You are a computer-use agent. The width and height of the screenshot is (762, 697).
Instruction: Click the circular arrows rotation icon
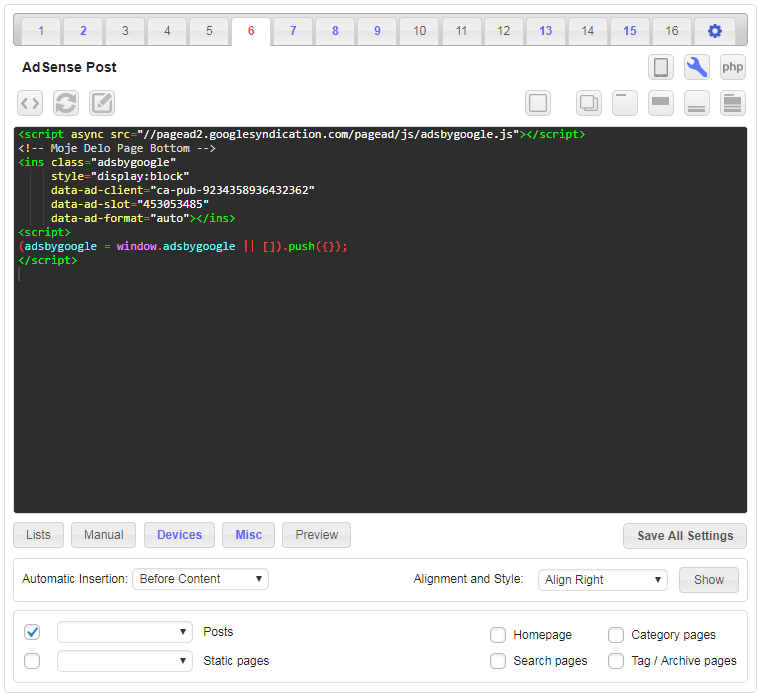coord(66,103)
